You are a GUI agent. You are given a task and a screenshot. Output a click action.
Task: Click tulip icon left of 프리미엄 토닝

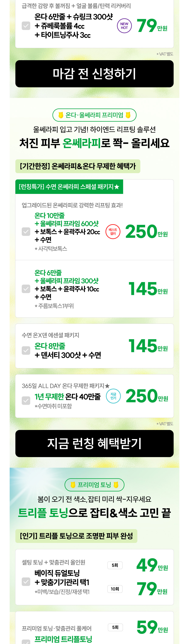(73, 485)
